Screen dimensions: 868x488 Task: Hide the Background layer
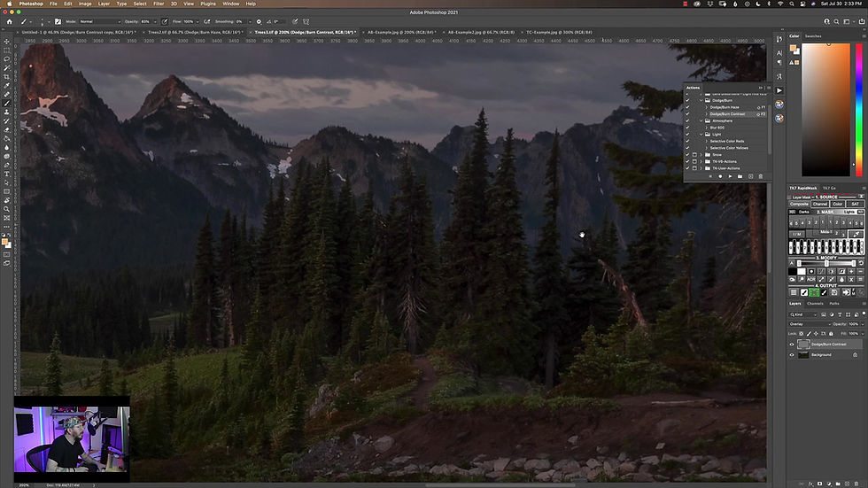[x=792, y=354]
